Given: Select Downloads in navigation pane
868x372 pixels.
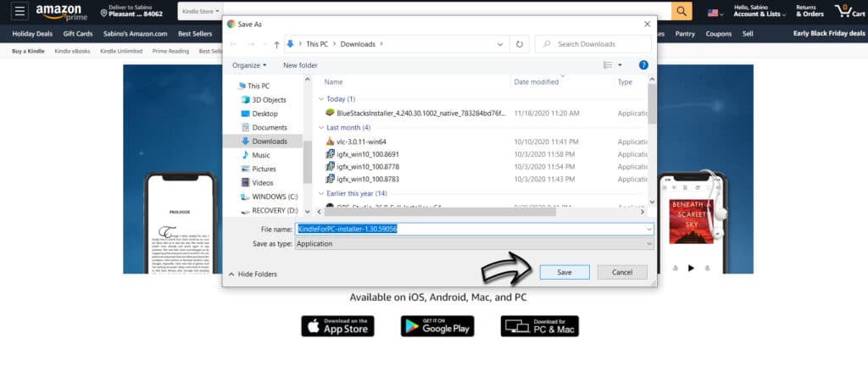Looking at the screenshot, I should (264, 142).
